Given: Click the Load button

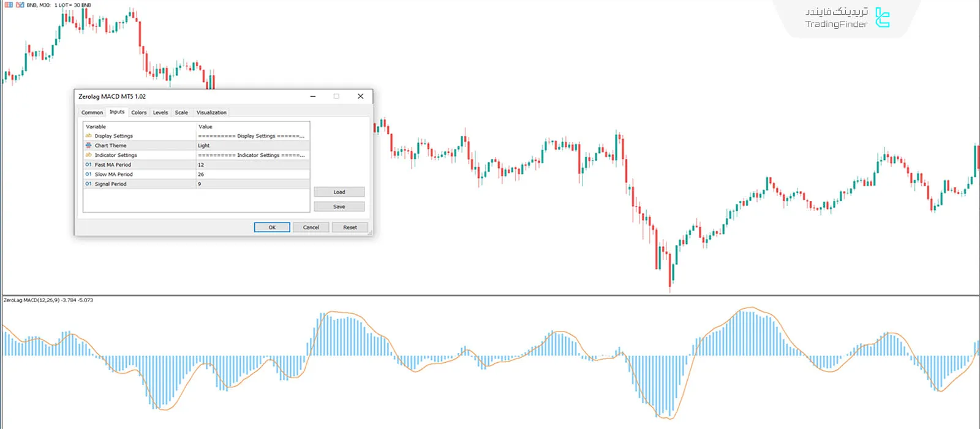Looking at the screenshot, I should click(339, 191).
